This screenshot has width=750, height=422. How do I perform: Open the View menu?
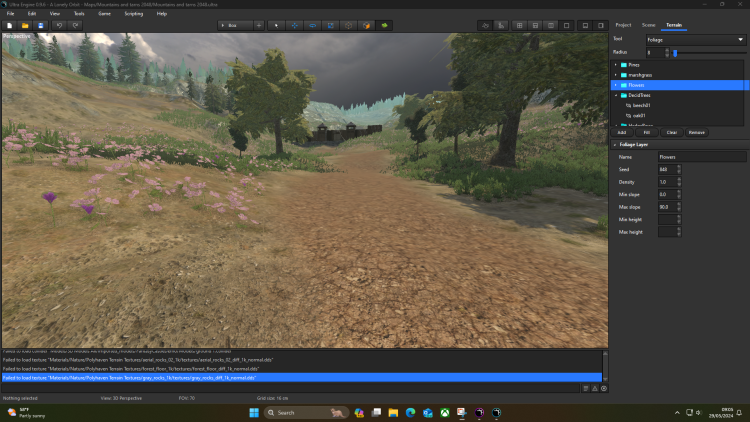click(x=55, y=13)
